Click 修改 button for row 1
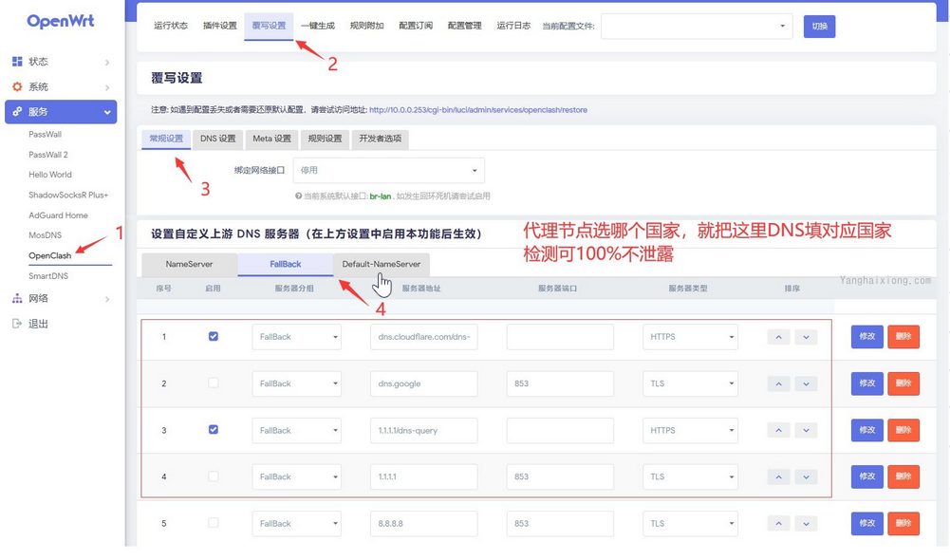 point(867,336)
